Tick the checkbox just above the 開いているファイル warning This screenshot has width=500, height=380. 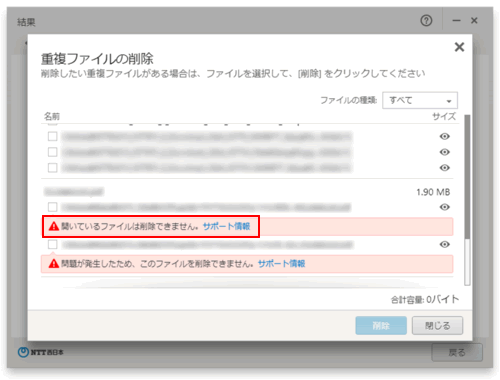tap(52, 207)
